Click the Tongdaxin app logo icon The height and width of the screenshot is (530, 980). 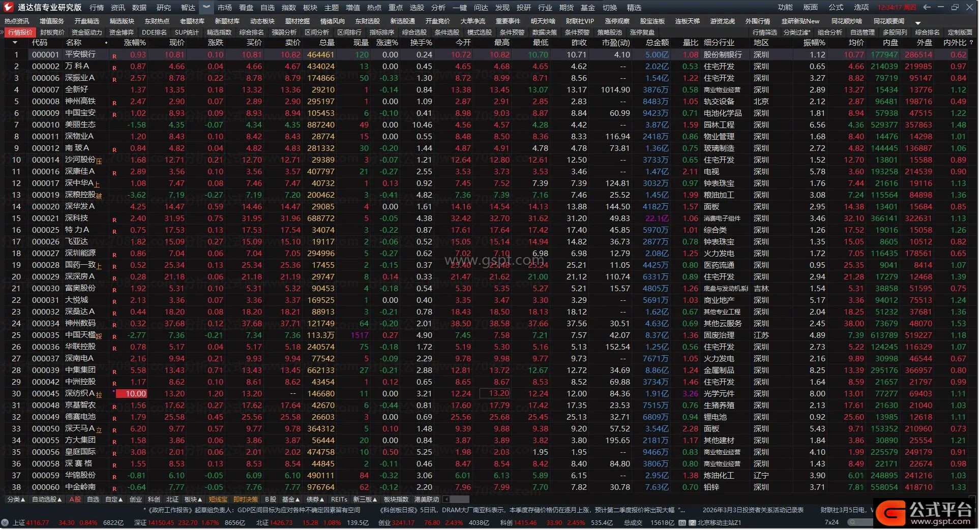[8, 7]
